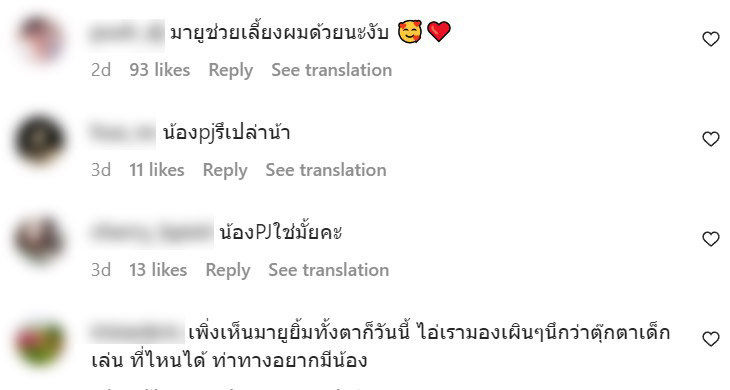This screenshot has height=390, width=730.
Task: Tap heart on the bottom long comment
Action: [x=710, y=339]
